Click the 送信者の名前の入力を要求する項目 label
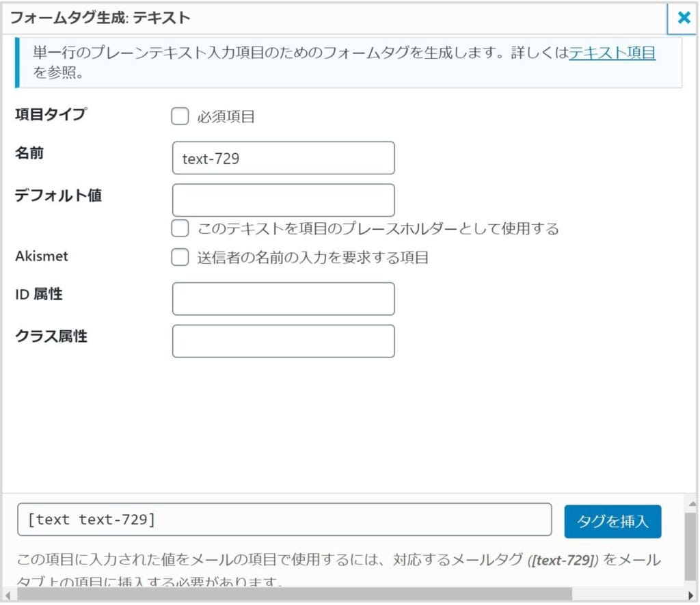The height and width of the screenshot is (605, 700). 313,258
